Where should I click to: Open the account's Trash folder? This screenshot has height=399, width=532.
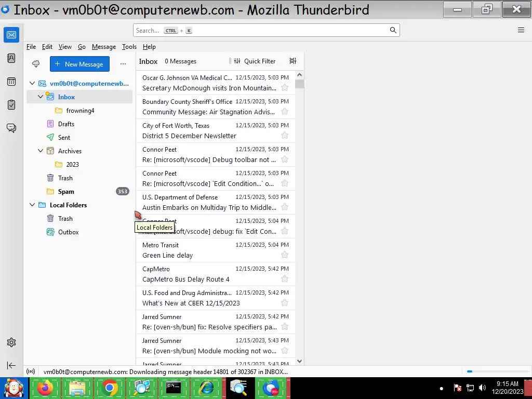click(79, 178)
